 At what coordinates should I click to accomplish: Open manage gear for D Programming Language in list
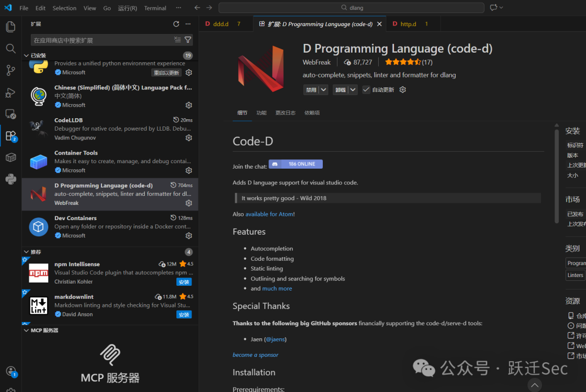click(x=189, y=203)
